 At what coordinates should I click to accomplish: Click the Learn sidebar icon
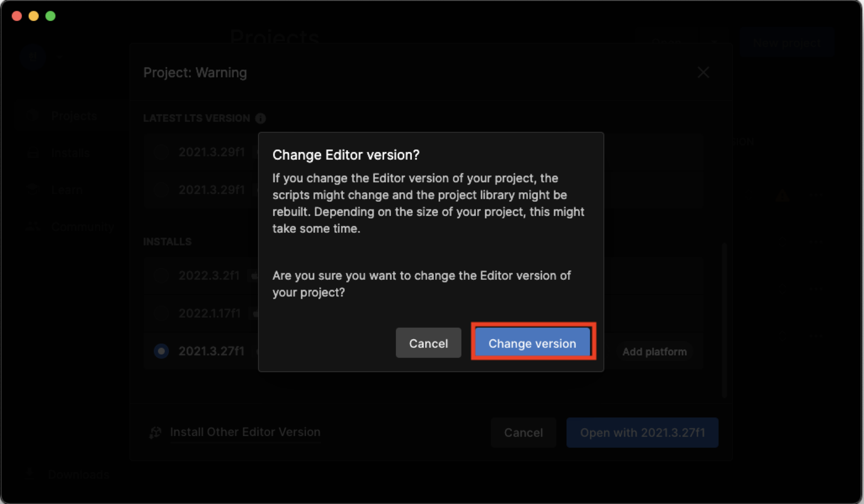click(33, 190)
